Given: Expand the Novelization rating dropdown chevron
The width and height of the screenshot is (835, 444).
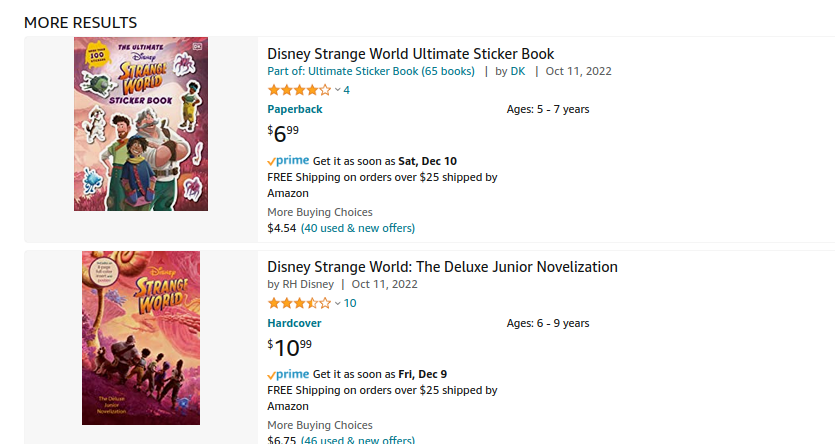Looking at the screenshot, I should 337,303.
